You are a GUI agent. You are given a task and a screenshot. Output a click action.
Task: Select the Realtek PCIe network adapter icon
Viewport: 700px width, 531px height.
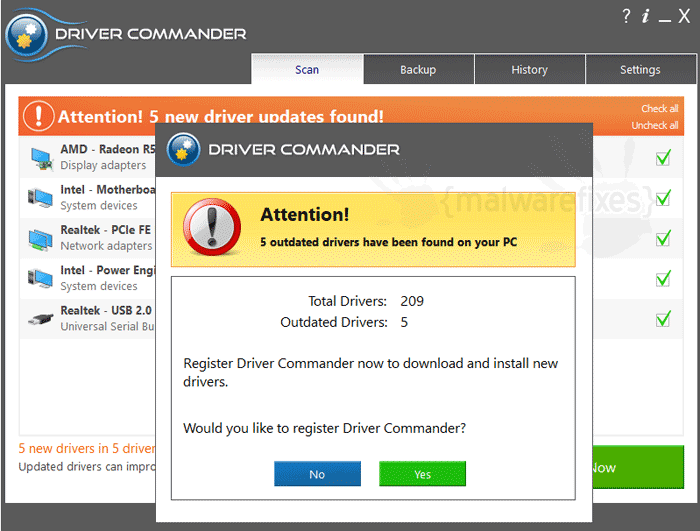(41, 239)
